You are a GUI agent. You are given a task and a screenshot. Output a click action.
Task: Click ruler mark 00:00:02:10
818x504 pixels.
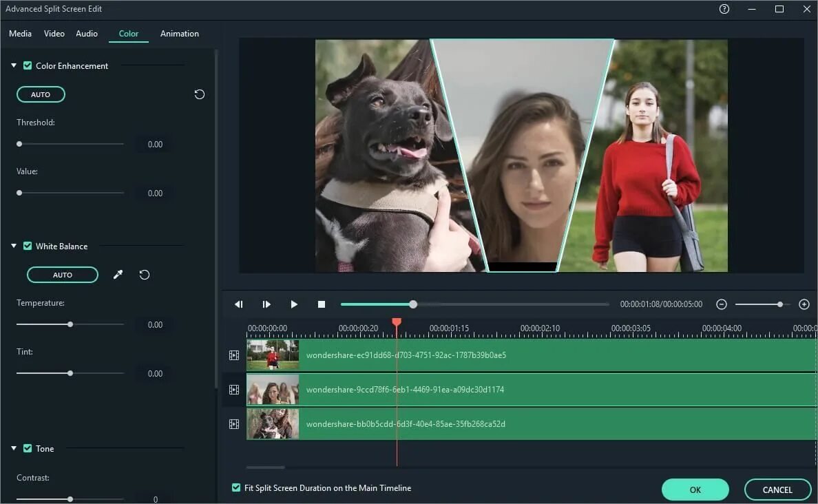[x=539, y=328]
